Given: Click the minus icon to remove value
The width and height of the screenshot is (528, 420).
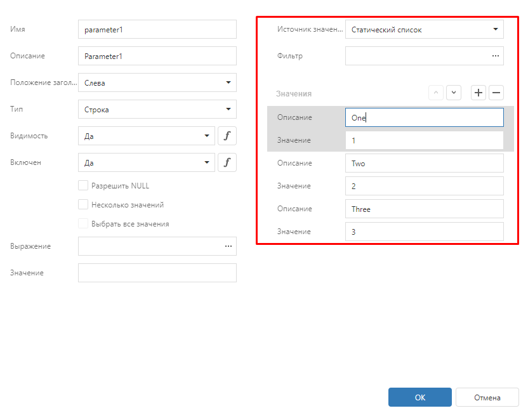Looking at the screenshot, I should pos(496,93).
